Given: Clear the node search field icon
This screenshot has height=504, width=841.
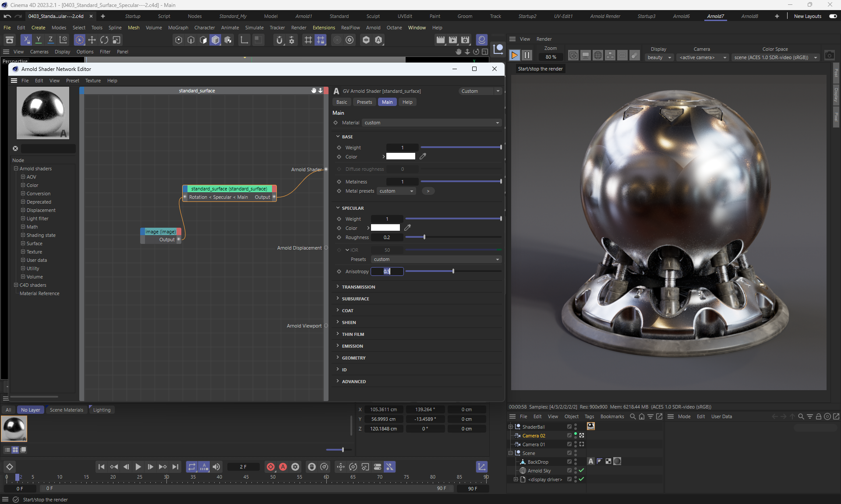Looking at the screenshot, I should tap(15, 148).
